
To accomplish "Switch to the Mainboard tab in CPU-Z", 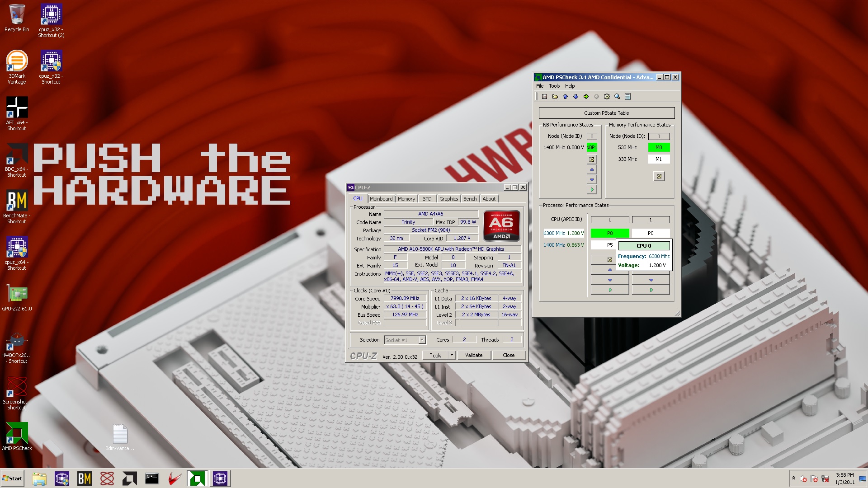I will click(381, 199).
